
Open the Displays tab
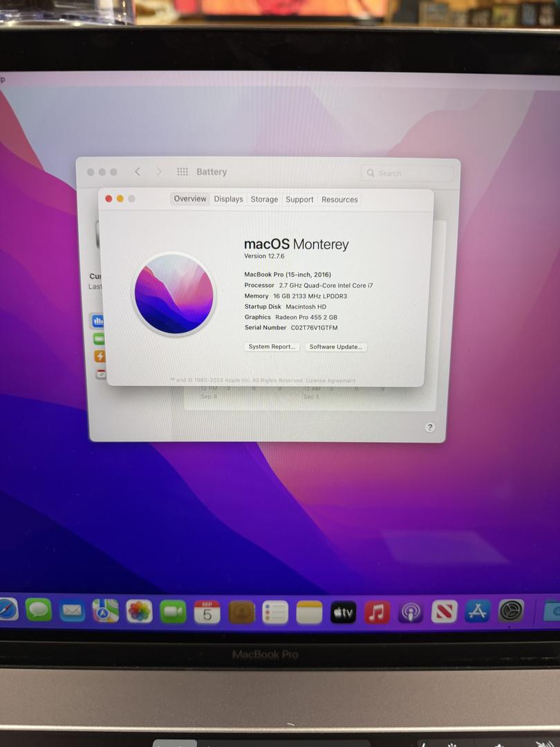228,199
